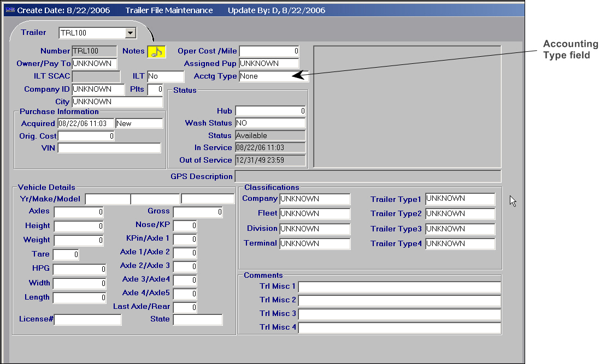Click the Number field TRL100
The image size is (606, 364).
click(95, 51)
